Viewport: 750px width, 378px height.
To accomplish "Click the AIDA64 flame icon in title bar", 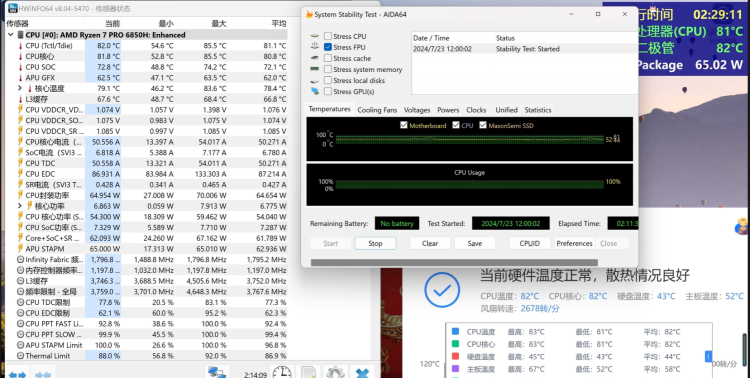I will point(309,14).
